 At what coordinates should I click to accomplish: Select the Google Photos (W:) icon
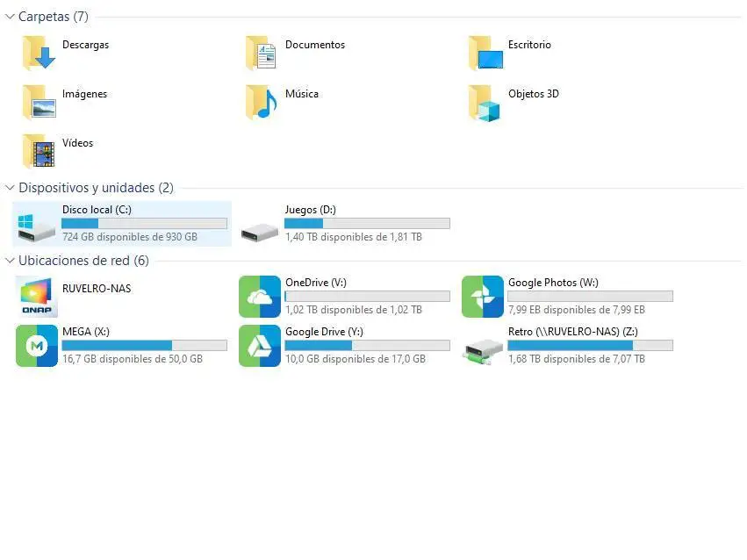click(483, 297)
